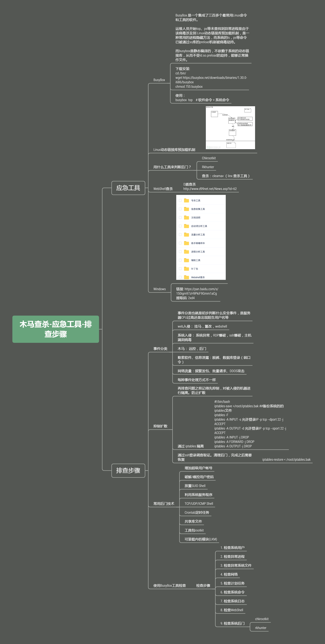This screenshot has width=325, height=644.
Task: Check the 流量分析工具 folder checkbox
Action: click(x=180, y=235)
